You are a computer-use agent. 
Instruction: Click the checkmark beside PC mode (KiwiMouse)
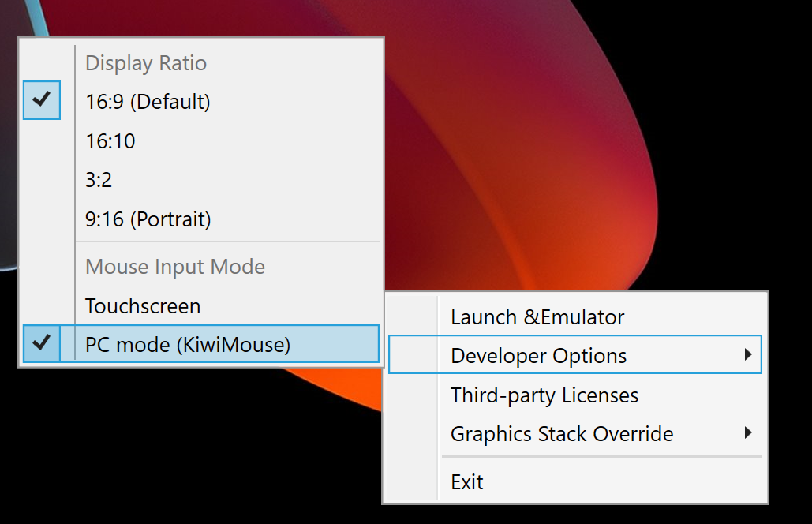click(41, 343)
